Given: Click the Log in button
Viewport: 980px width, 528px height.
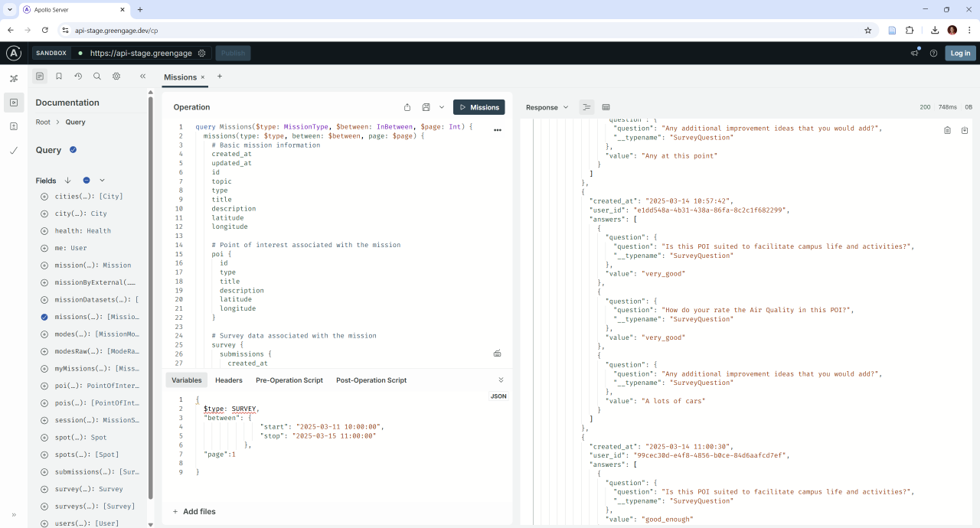Looking at the screenshot, I should 960,53.
